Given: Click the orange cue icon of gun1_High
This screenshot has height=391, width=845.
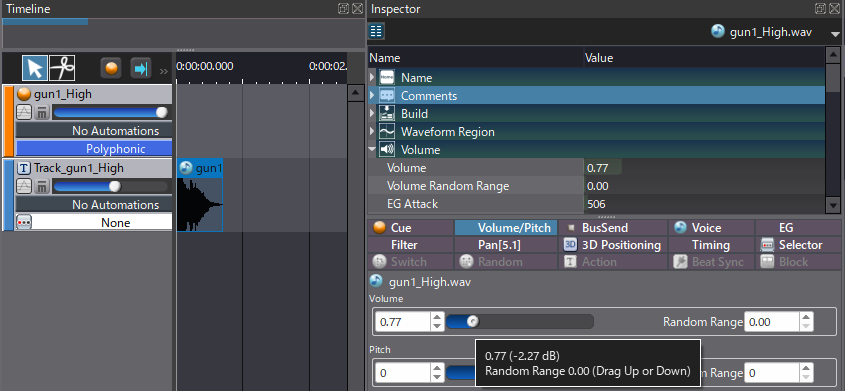Looking at the screenshot, I should tap(24, 94).
